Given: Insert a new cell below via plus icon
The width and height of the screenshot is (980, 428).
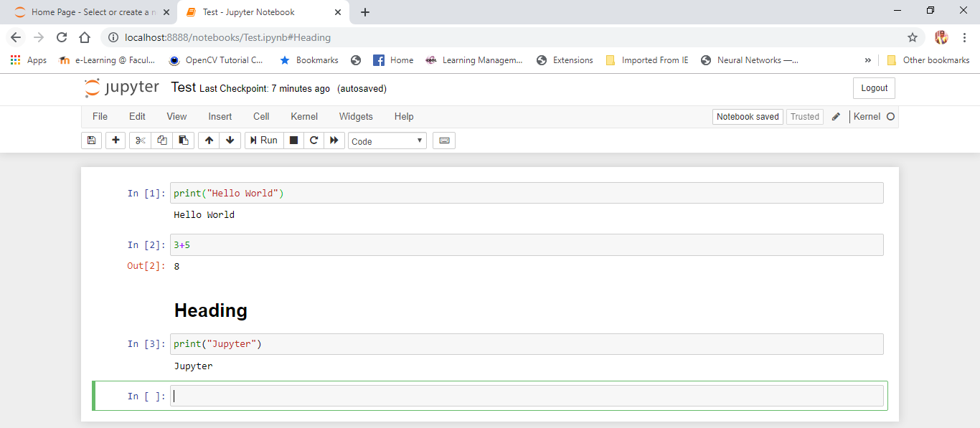Looking at the screenshot, I should 115,140.
